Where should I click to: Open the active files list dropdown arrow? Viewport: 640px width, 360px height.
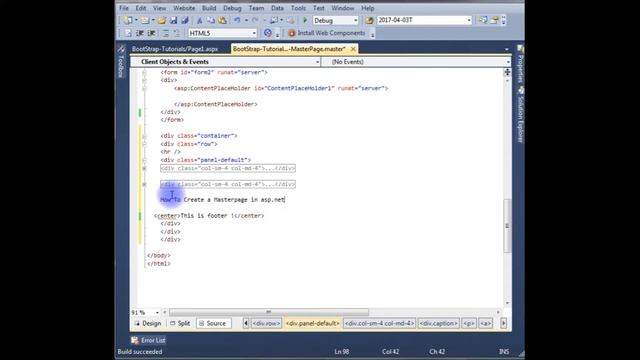(x=507, y=49)
